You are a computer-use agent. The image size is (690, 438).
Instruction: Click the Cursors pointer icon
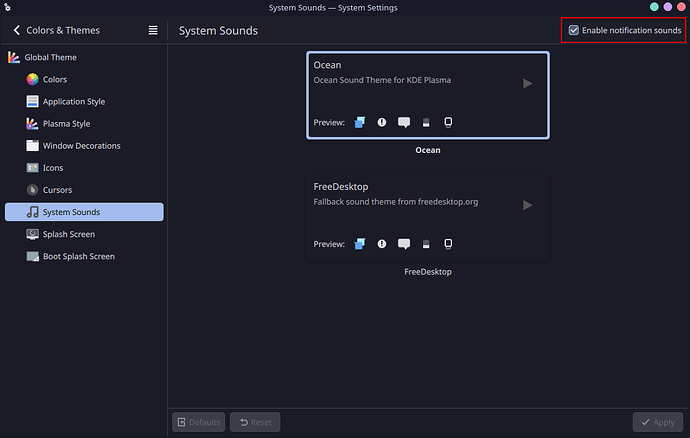[x=32, y=190]
